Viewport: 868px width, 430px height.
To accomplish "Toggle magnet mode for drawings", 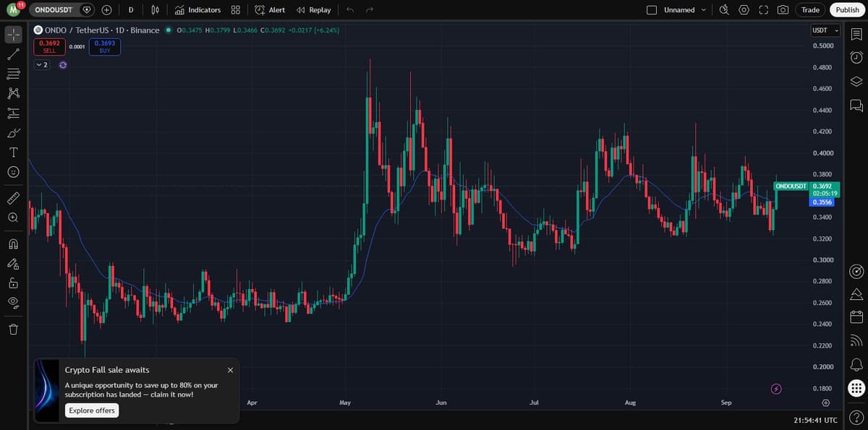I will (13, 244).
